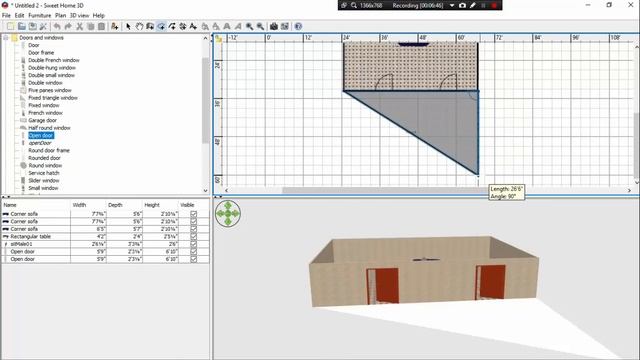Toggle visibility of first Corner sofa row

tap(193, 214)
